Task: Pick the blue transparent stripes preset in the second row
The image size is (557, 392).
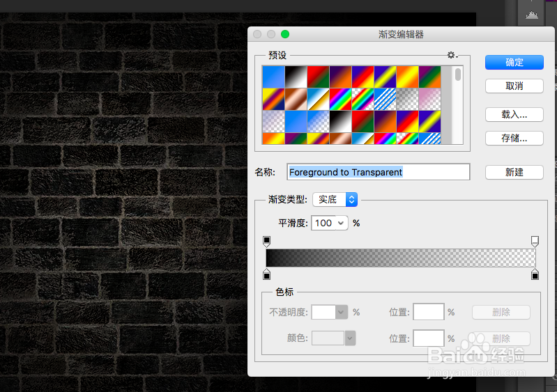Action: 385,100
